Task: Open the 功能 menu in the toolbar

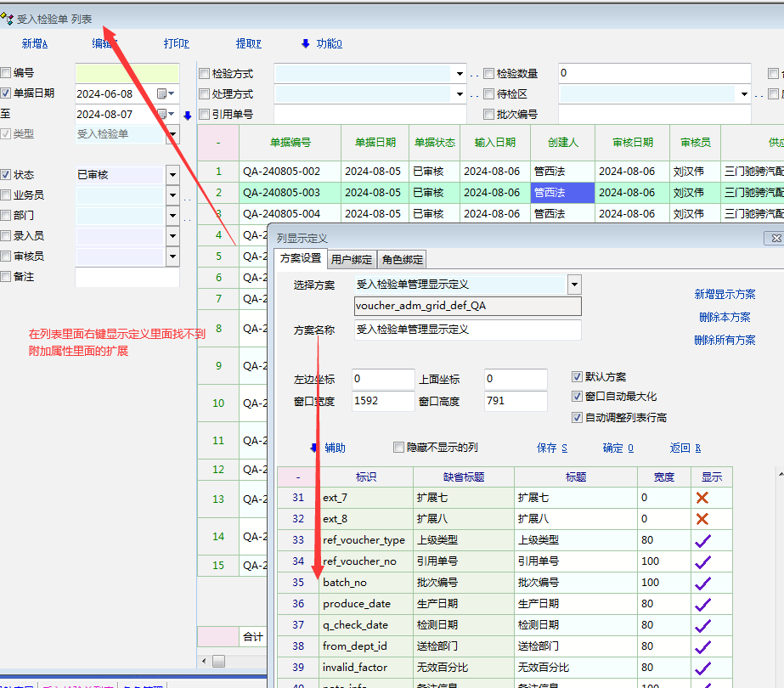Action: click(321, 44)
